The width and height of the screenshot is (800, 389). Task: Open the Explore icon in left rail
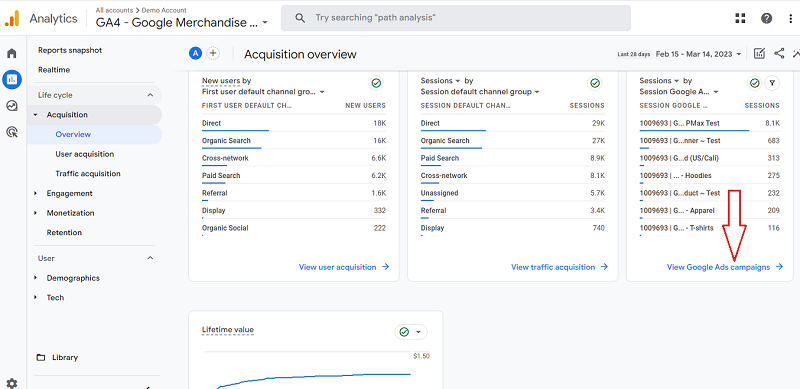[12, 106]
